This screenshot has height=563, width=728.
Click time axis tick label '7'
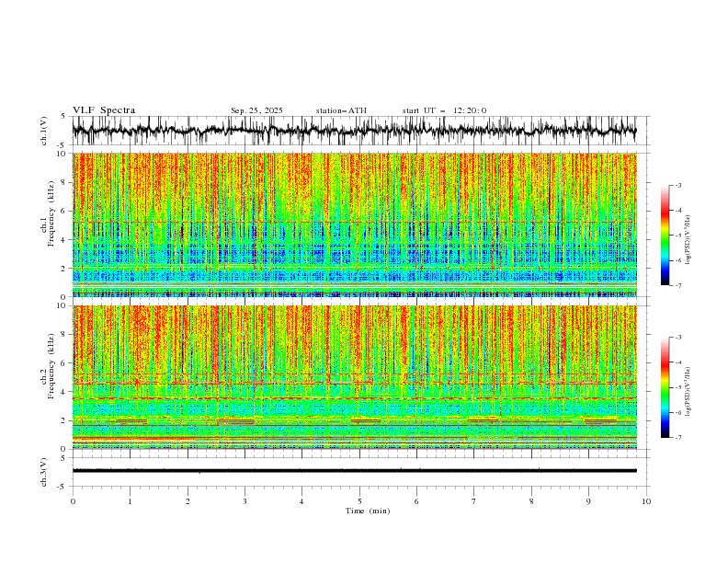click(474, 501)
